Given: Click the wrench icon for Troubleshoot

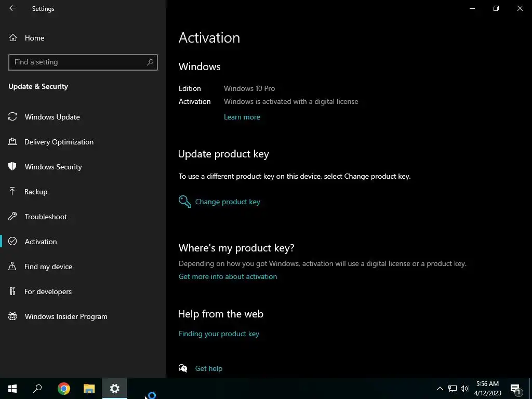Looking at the screenshot, I should [x=12, y=217].
